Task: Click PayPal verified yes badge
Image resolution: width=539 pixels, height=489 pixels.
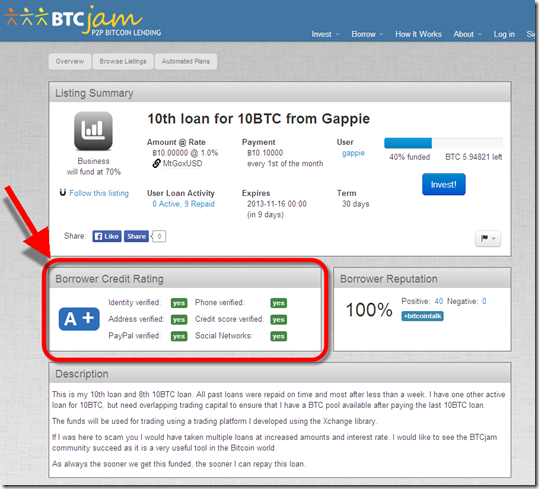Action: (x=179, y=336)
